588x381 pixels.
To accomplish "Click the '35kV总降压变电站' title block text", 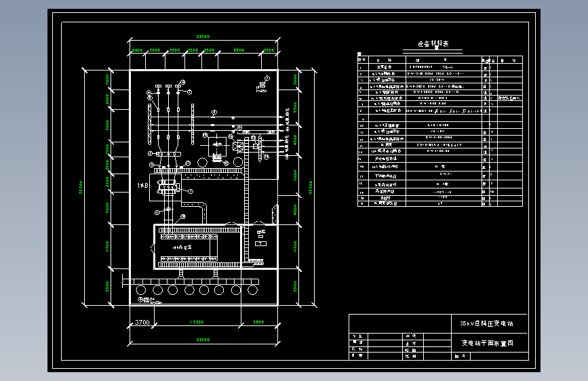I will 486,323.
